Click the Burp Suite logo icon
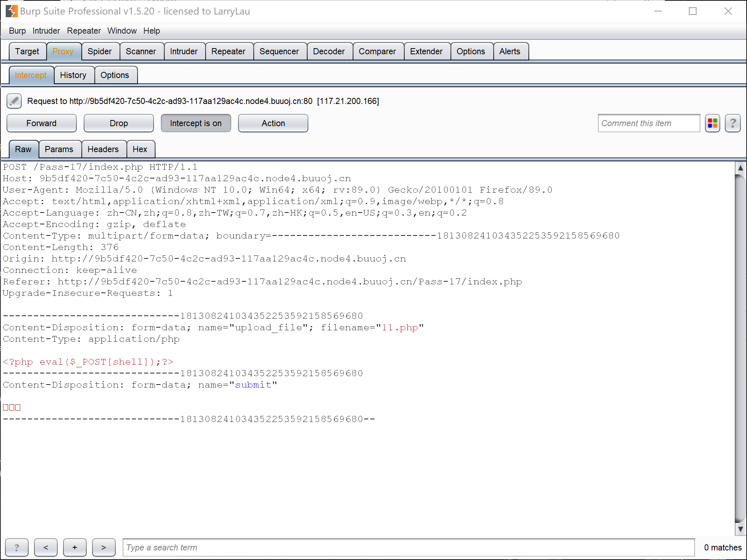 (x=11, y=11)
